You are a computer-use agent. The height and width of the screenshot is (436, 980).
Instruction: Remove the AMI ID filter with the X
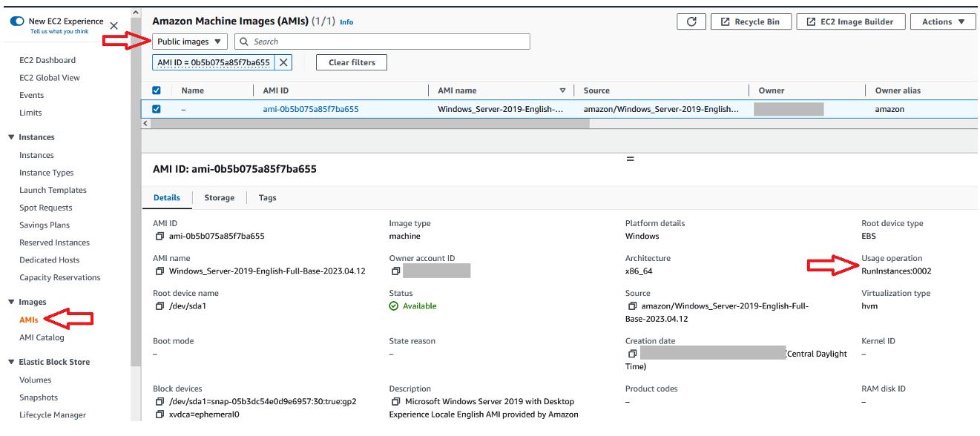tap(283, 62)
